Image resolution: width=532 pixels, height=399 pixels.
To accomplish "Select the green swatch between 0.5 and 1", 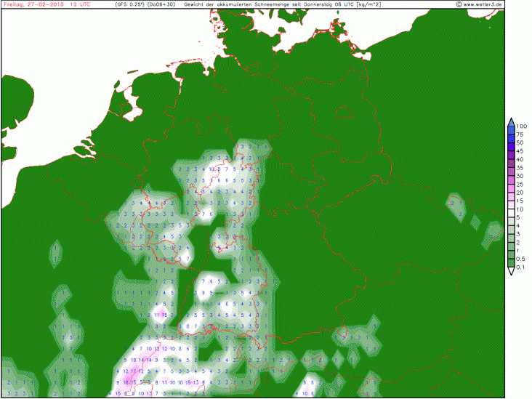I will pos(511,255).
